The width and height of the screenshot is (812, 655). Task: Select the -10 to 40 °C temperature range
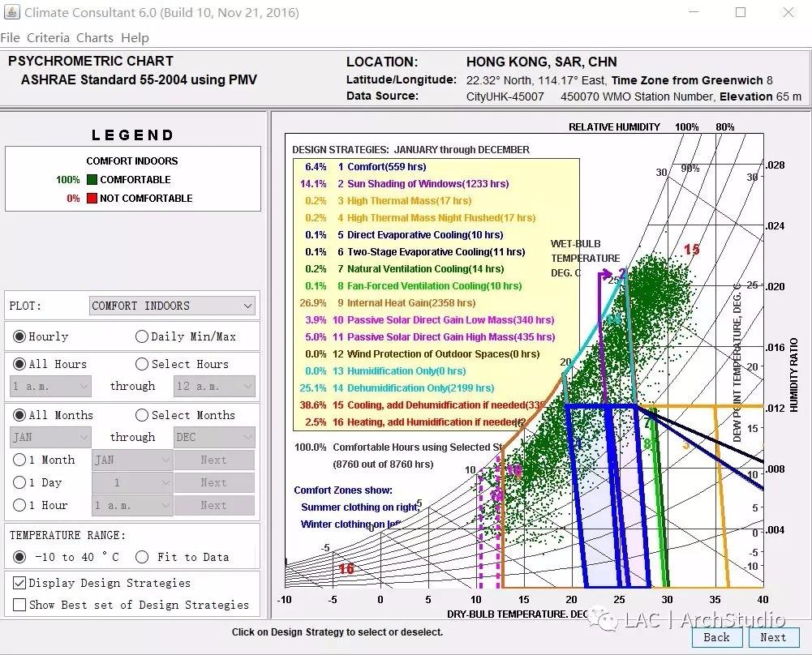coord(19,557)
